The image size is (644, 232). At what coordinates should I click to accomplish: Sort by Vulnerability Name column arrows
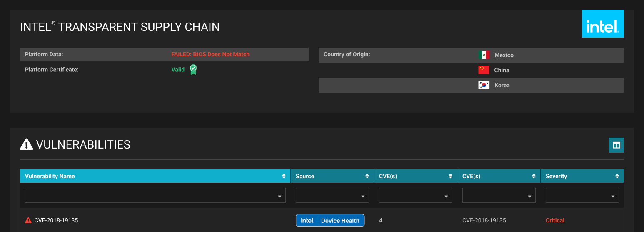[x=284, y=176]
